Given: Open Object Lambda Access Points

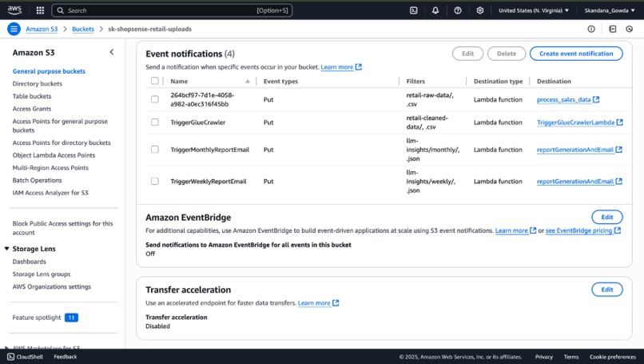Looking at the screenshot, I should [54, 155].
